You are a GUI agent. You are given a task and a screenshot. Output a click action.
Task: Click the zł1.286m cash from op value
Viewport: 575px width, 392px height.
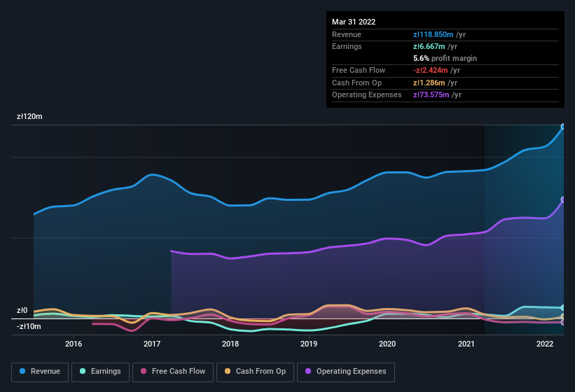[429, 83]
